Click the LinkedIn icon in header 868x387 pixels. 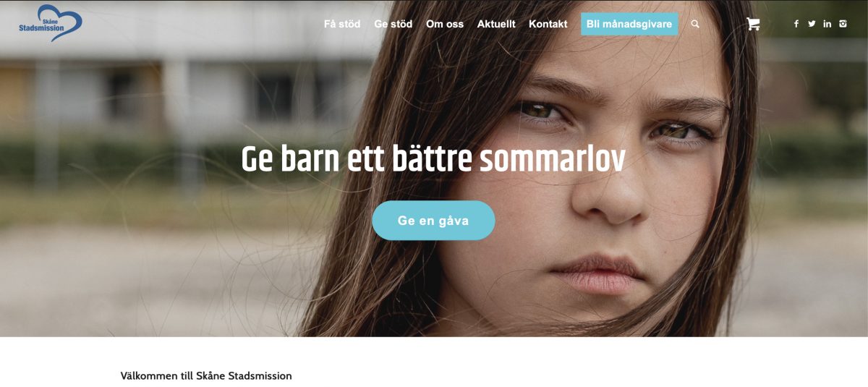pos(827,24)
